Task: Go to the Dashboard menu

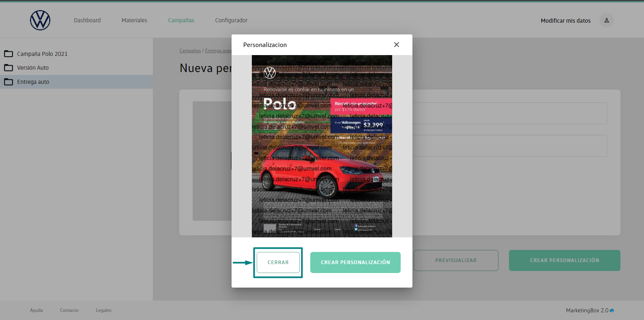Action: [x=87, y=20]
